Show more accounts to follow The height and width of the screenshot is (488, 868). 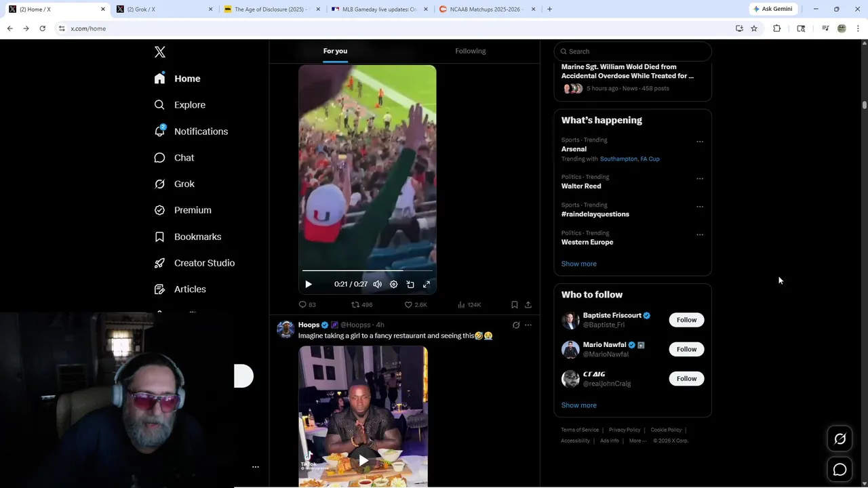[x=579, y=405]
